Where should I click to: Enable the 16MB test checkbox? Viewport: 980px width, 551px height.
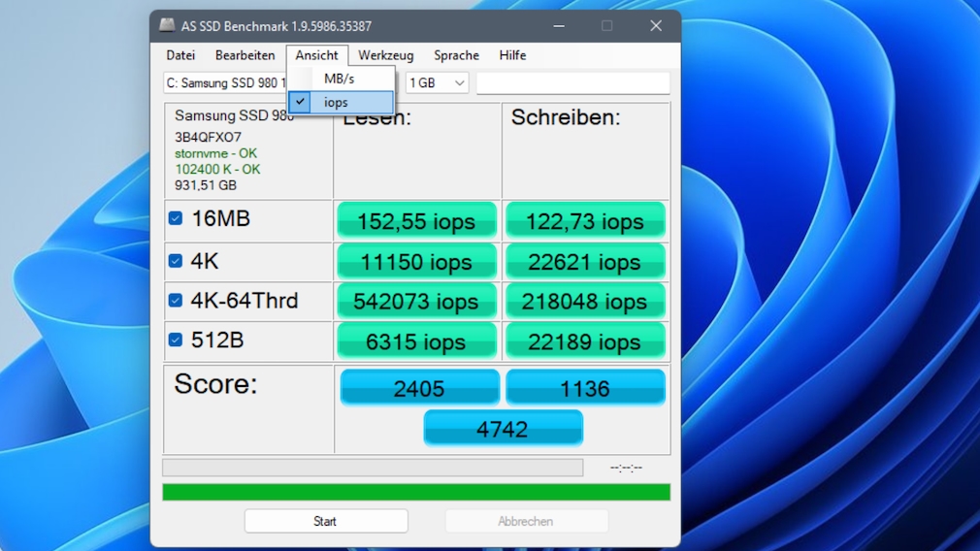pyautogui.click(x=176, y=218)
